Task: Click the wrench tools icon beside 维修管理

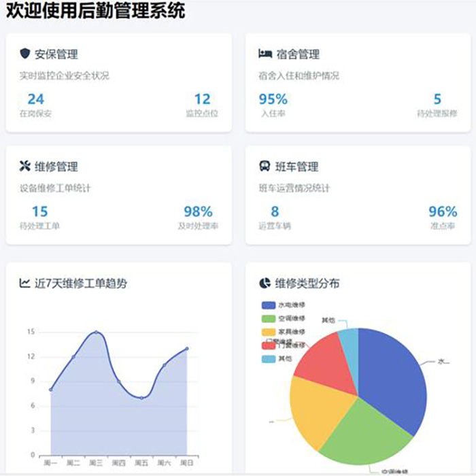Action: point(25,167)
